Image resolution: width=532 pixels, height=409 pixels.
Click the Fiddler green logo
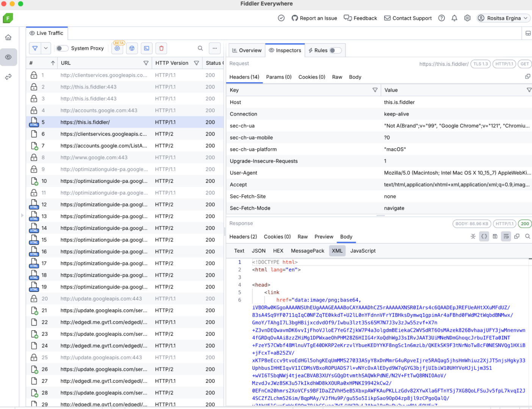[8, 18]
